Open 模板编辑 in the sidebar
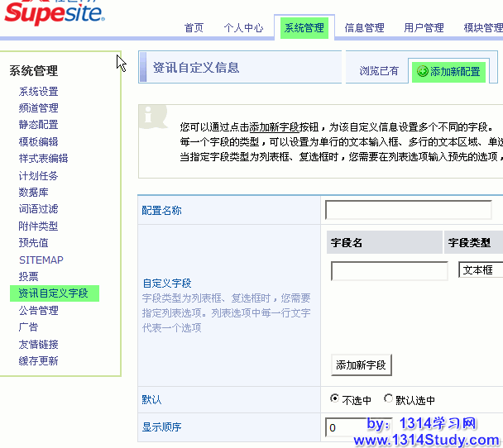503x448 pixels. tap(39, 142)
